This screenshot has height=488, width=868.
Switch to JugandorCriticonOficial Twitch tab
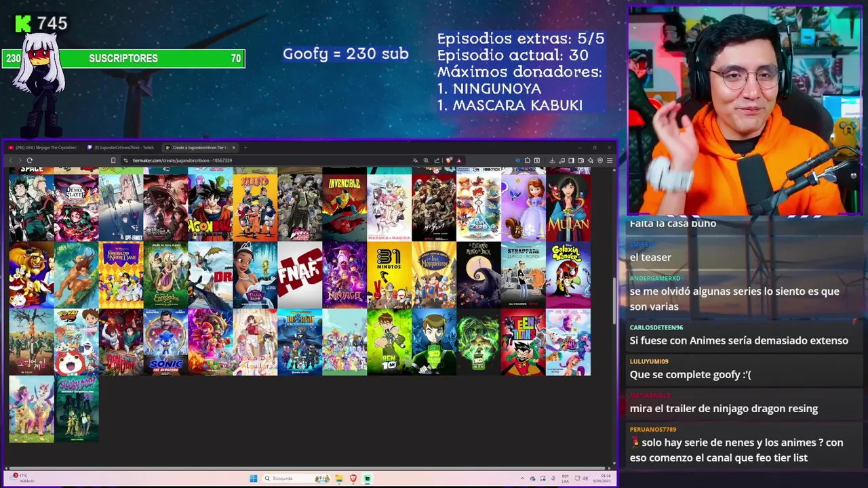pyautogui.click(x=122, y=148)
